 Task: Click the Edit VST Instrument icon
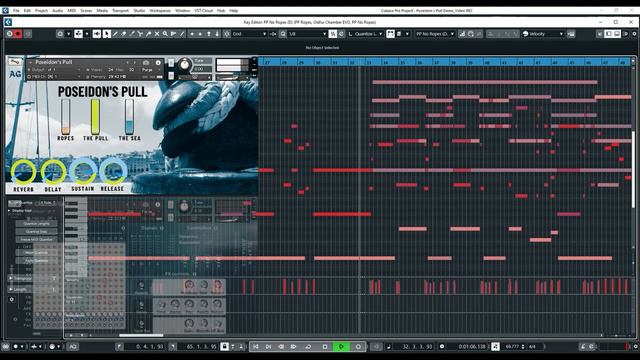tap(571, 34)
